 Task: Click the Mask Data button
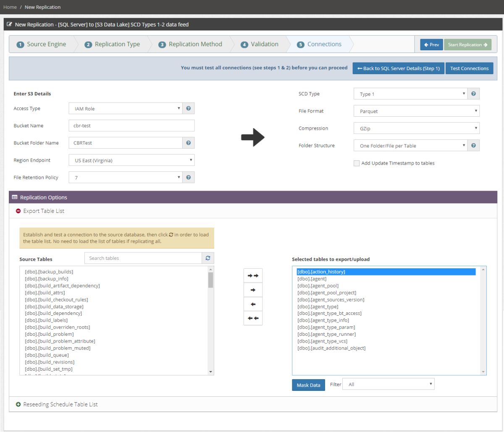point(308,385)
